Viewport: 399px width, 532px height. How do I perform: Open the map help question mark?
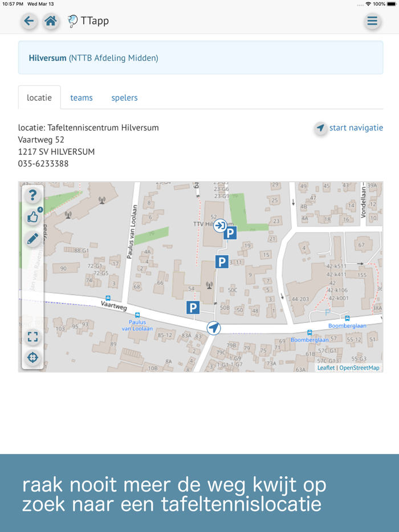(x=32, y=195)
